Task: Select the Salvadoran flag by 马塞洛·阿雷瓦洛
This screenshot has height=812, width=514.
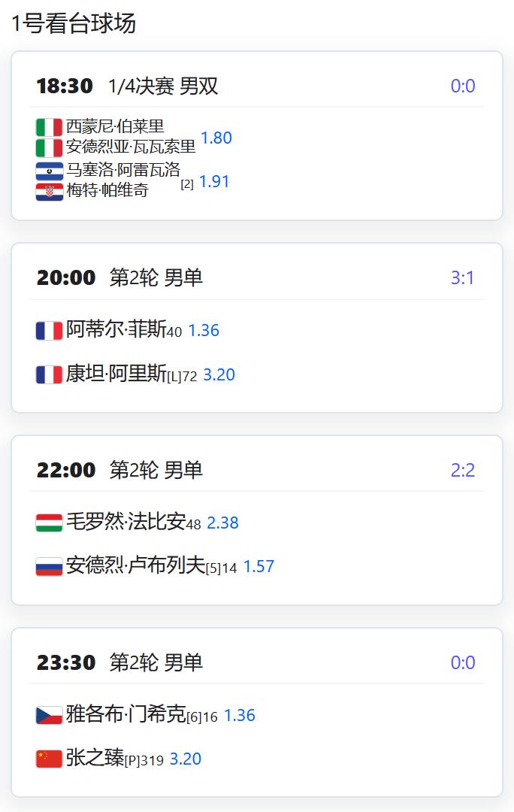Action: point(48,171)
